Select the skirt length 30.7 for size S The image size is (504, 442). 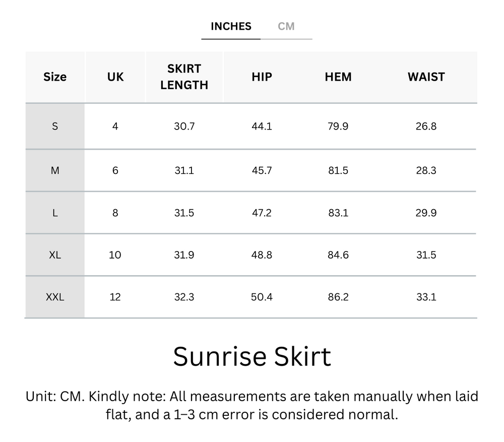pyautogui.click(x=183, y=127)
